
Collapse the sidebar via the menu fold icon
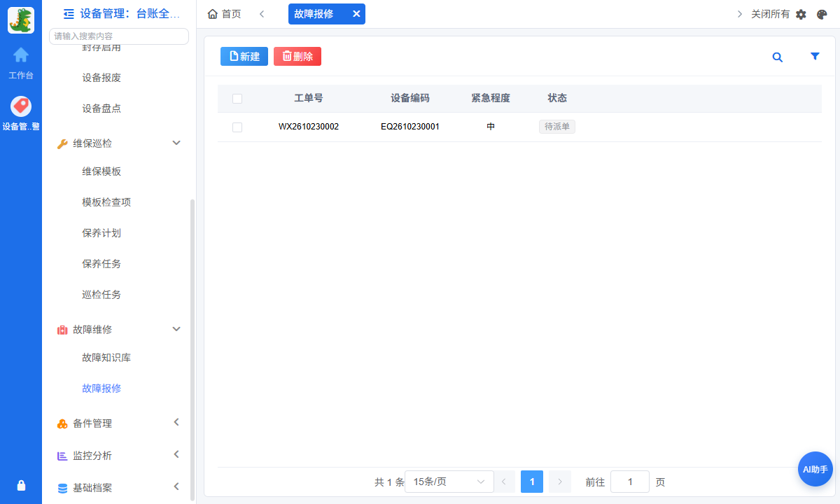coord(69,13)
